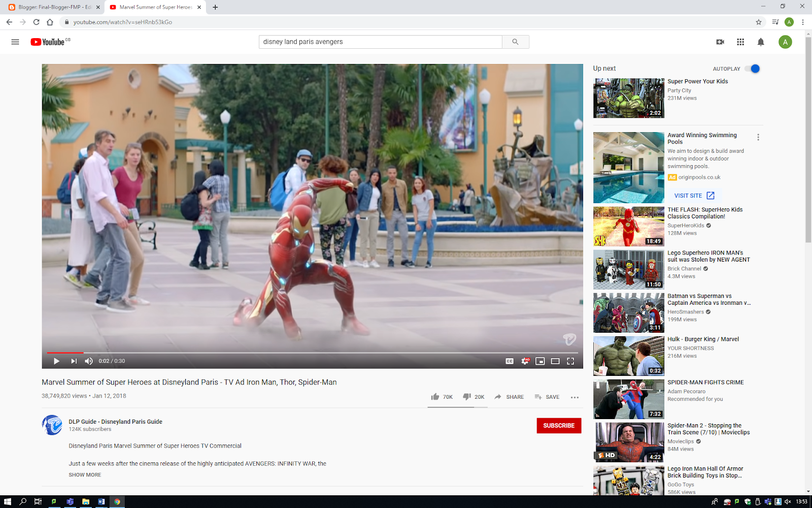This screenshot has height=508, width=812.
Task: Close the Blogger browser tab
Action: coord(98,7)
